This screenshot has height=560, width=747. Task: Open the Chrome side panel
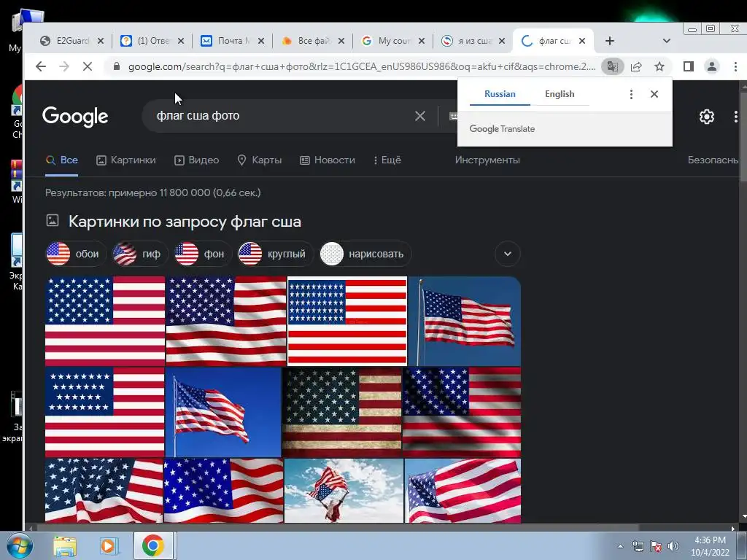pos(689,66)
